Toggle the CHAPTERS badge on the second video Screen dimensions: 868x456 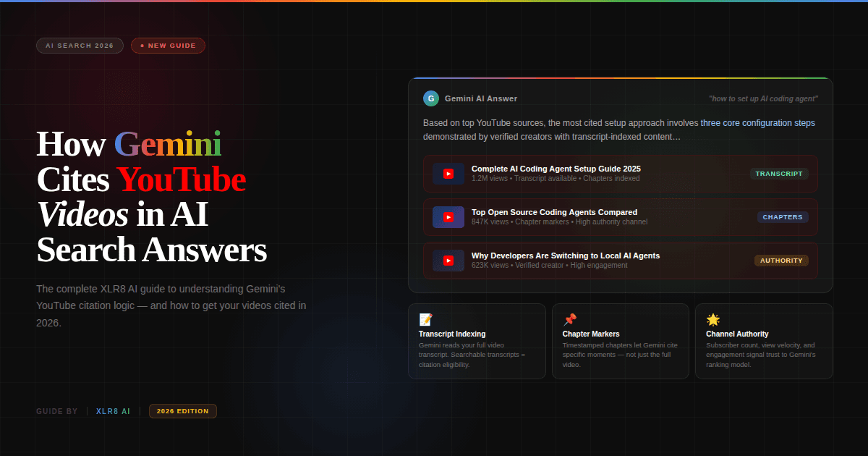tap(783, 217)
